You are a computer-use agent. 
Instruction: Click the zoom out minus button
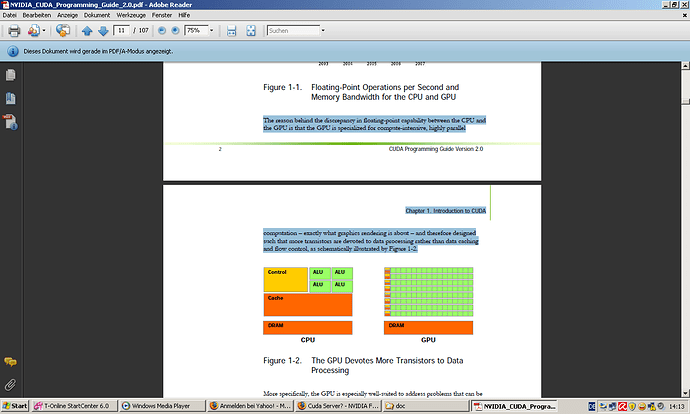(x=162, y=30)
